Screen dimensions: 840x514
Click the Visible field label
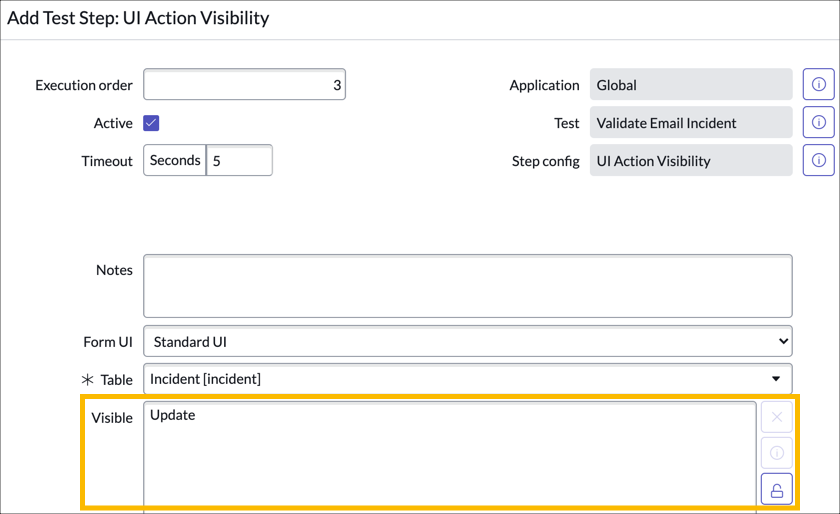coord(112,418)
